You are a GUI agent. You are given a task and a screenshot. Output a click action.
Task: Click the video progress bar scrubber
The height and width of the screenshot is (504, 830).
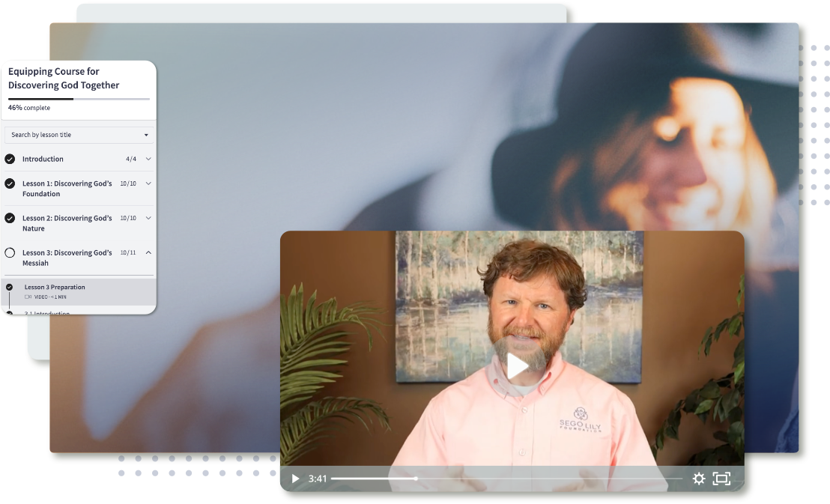(x=416, y=479)
